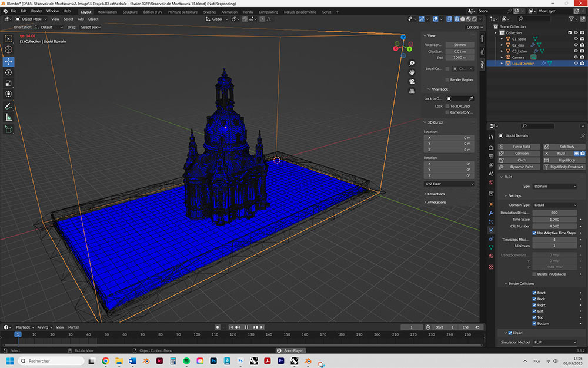Click the Force Field physics button
Viewport: 588px width, 368px height.
[x=519, y=147]
